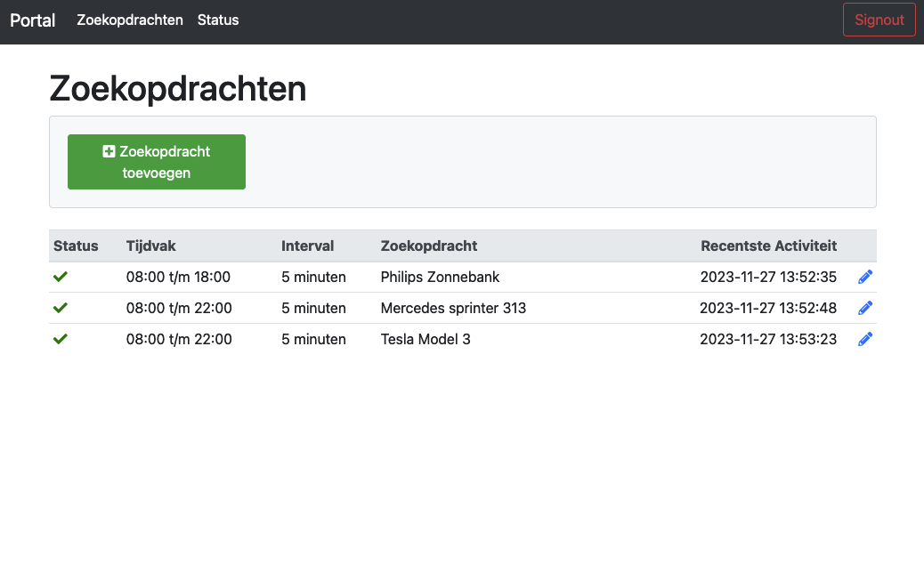
Task: Click the 08:00 t/m 18:00 time slot
Action: point(178,277)
